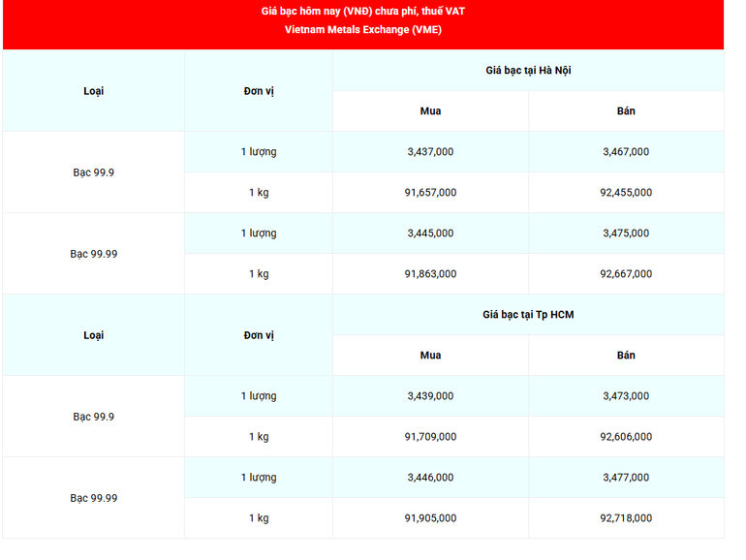Select the 92,667,000 price cell
The height and width of the screenshot is (560, 746).
pyautogui.click(x=626, y=274)
